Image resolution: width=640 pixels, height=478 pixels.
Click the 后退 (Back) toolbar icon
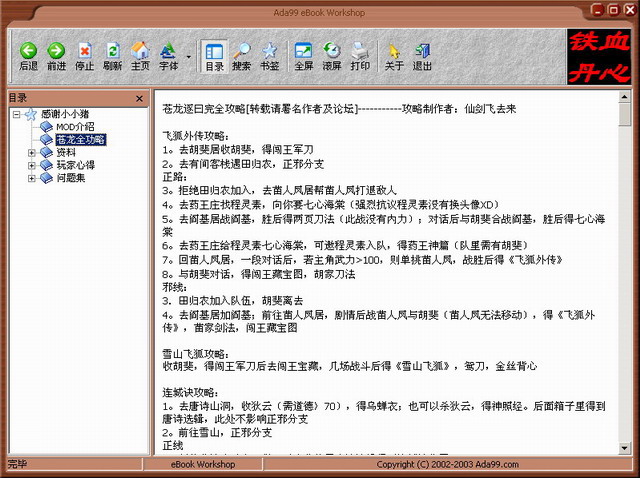28,56
